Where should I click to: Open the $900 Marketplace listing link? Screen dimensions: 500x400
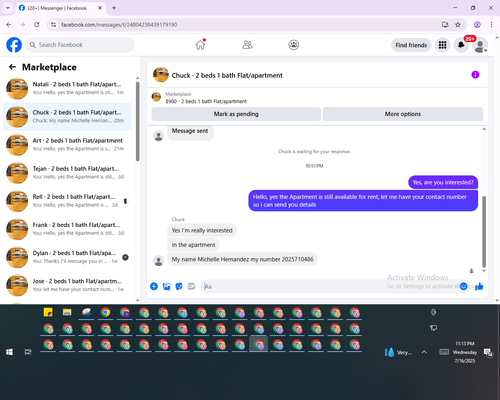[x=206, y=101]
